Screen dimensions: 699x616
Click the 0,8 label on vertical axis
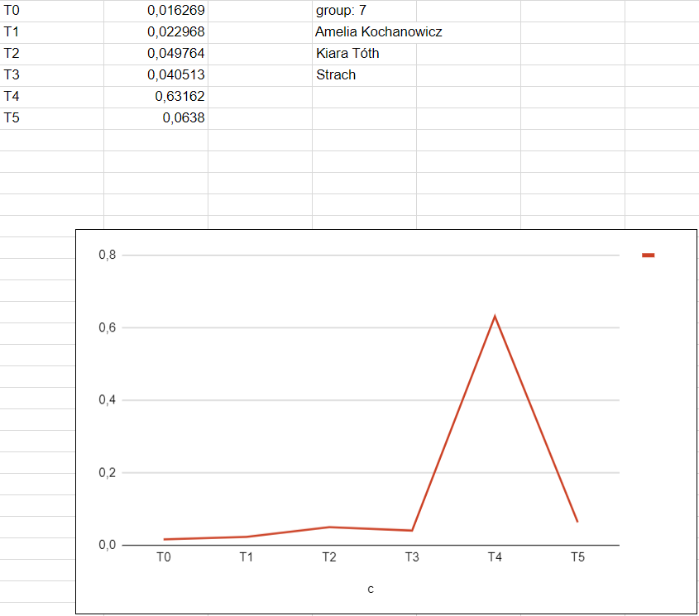[108, 255]
